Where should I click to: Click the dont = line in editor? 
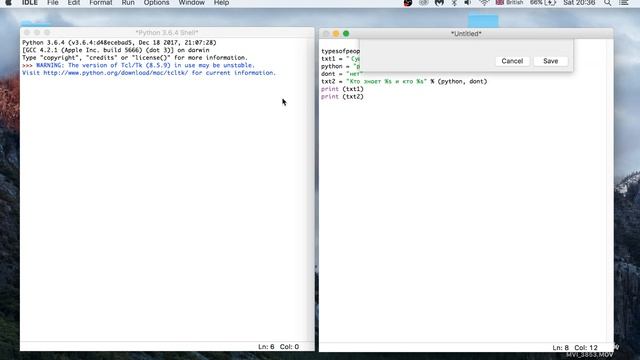pyautogui.click(x=342, y=74)
